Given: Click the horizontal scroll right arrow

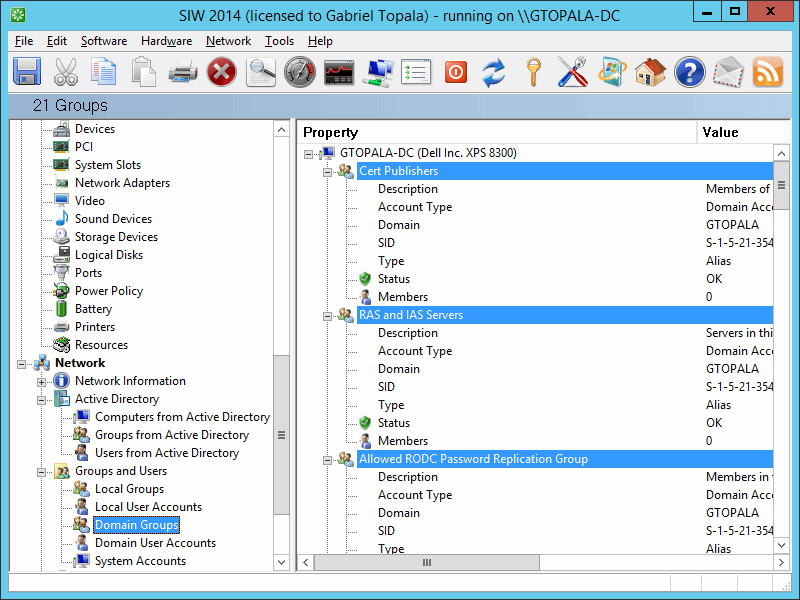Looking at the screenshot, I should point(781,562).
